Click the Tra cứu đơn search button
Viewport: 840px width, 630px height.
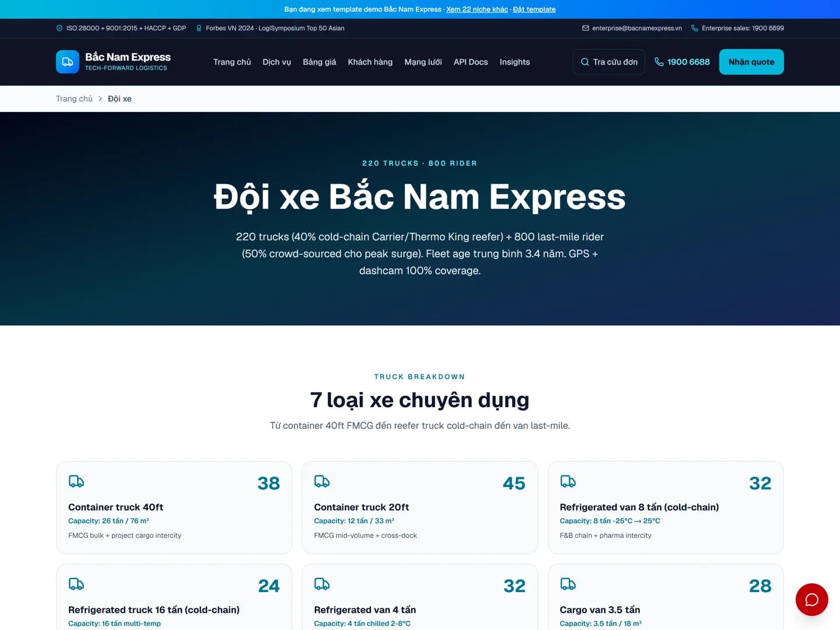tap(609, 62)
